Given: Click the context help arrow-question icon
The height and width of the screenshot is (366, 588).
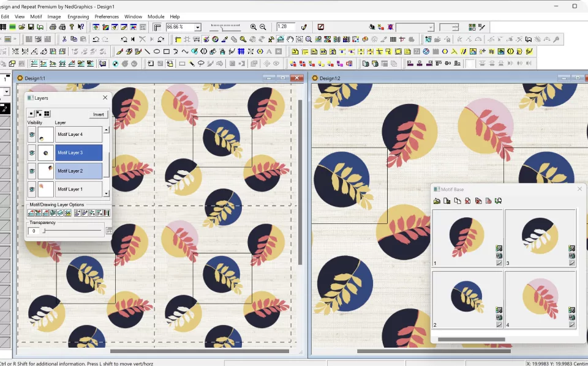Looking at the screenshot, I should click(81, 27).
